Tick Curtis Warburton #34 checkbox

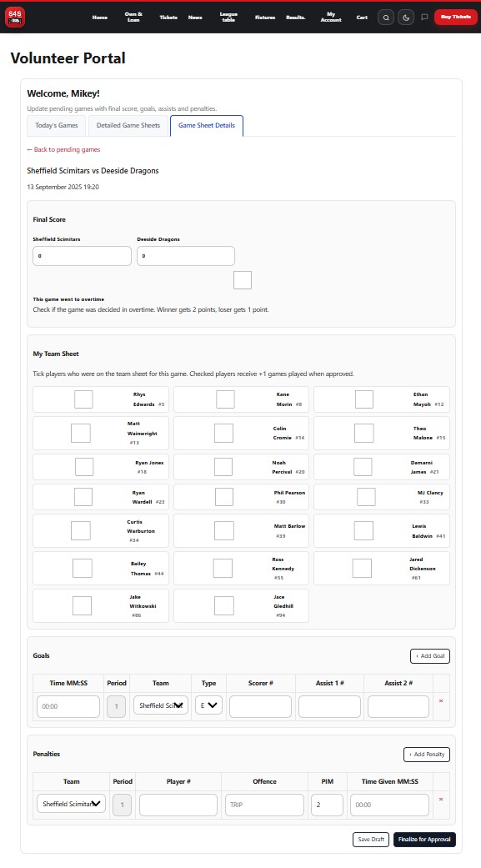click(x=81, y=530)
